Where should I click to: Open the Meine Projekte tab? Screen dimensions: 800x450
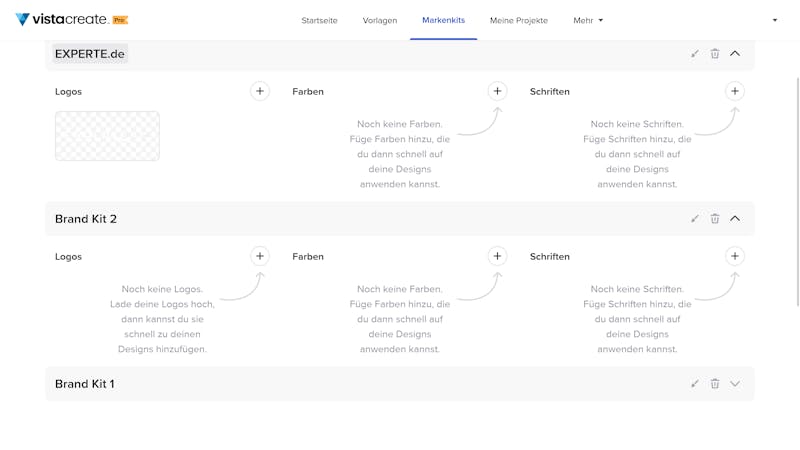point(519,20)
